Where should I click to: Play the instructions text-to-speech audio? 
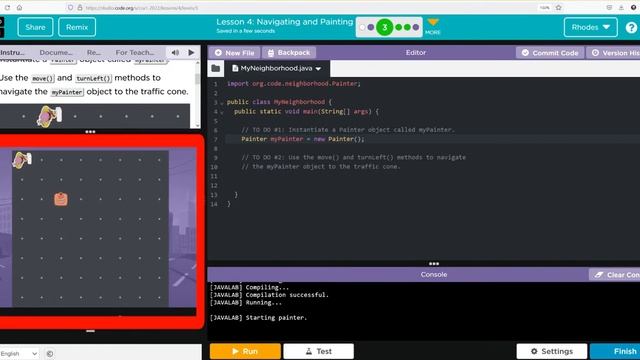pos(191,52)
